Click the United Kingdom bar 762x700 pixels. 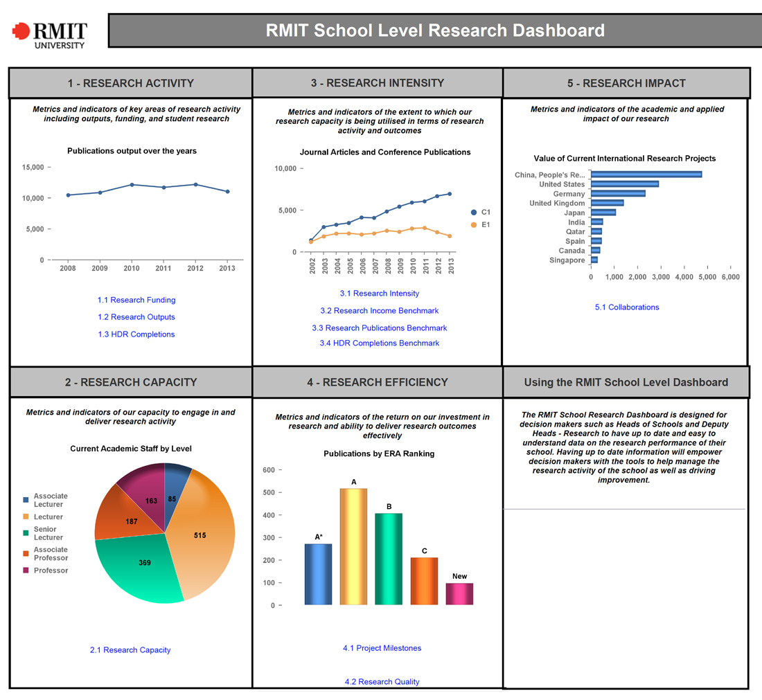coord(607,203)
